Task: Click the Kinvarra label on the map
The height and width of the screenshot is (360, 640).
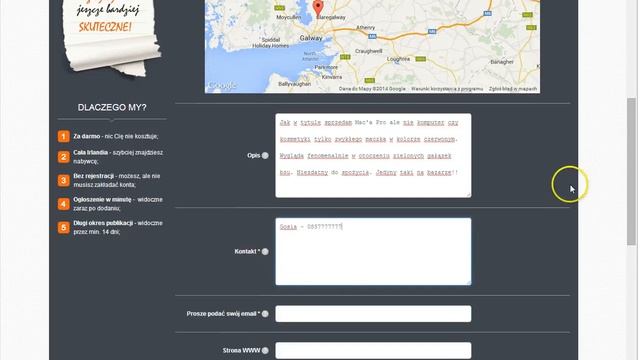Action: (x=332, y=77)
